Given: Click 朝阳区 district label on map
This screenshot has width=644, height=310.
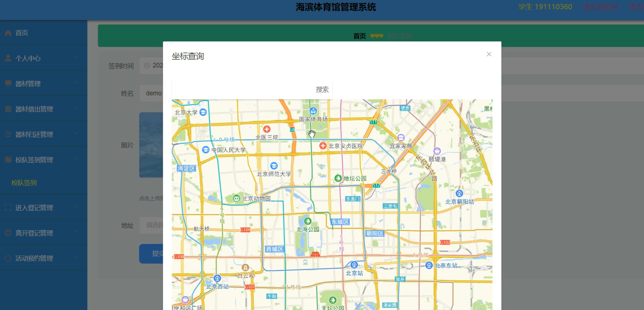Looking at the screenshot, I should click(375, 233).
